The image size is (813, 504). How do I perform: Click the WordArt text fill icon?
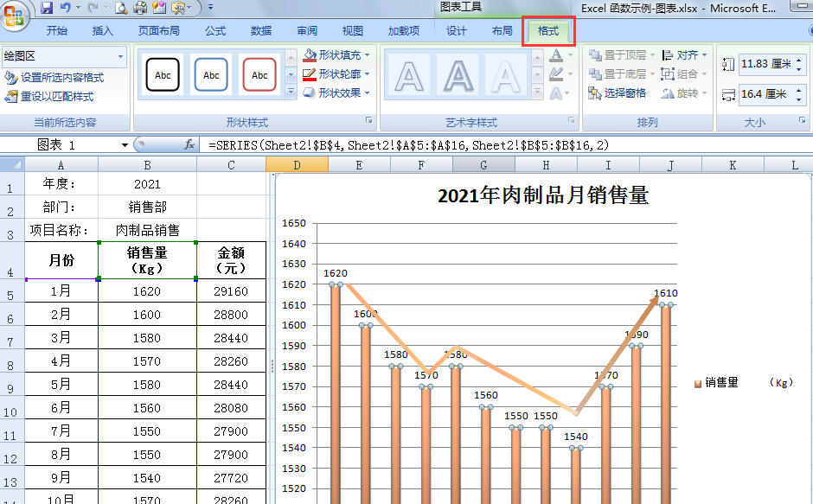point(556,55)
